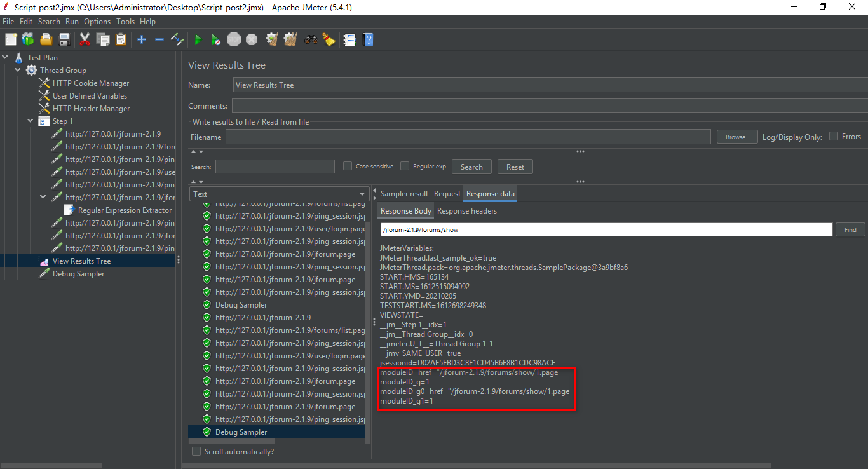Open search with the binoculars icon
This screenshot has width=868, height=469.
(311, 39)
